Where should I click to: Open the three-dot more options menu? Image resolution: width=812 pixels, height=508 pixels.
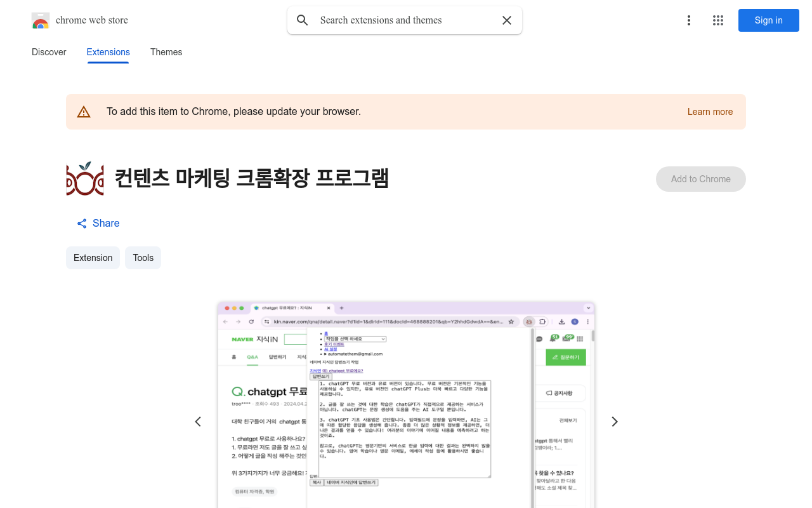689,20
